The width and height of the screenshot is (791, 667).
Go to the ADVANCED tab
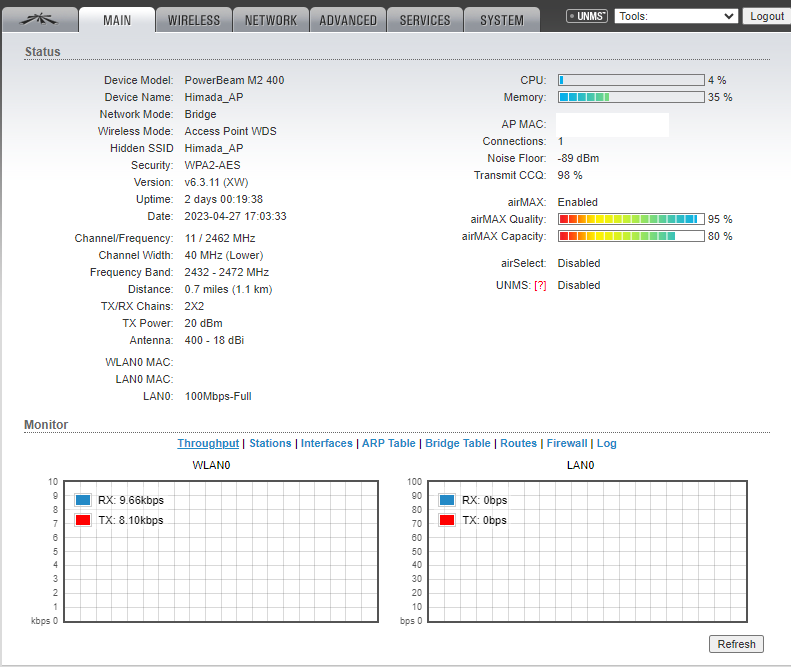(348, 20)
